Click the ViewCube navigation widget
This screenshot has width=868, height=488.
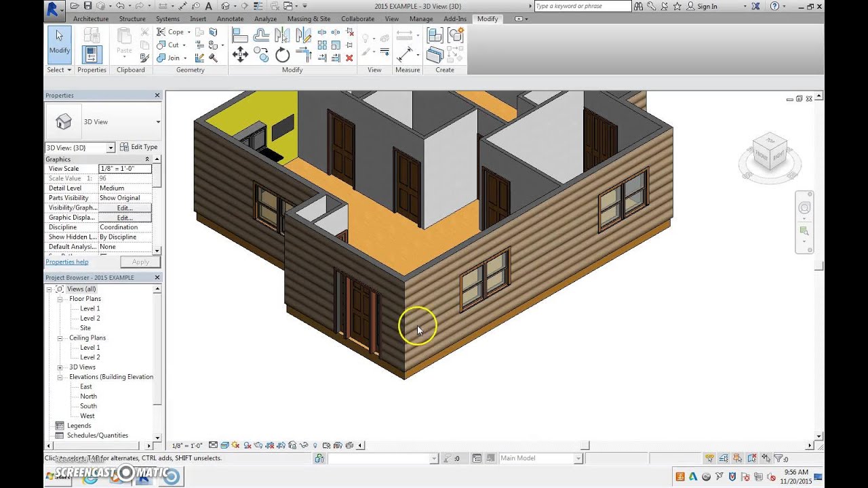(770, 157)
